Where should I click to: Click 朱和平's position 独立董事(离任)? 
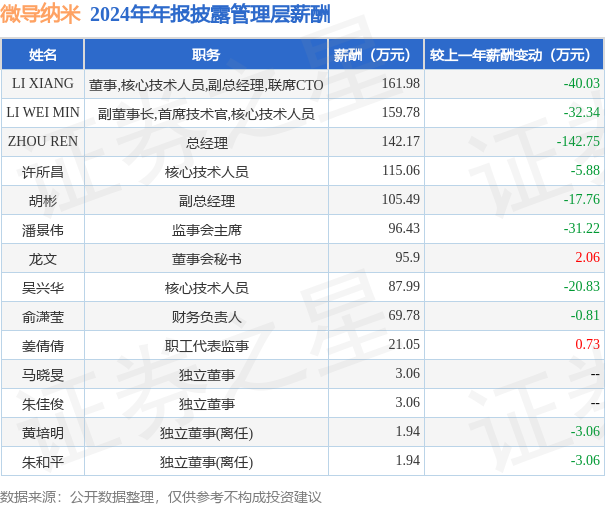point(206,462)
